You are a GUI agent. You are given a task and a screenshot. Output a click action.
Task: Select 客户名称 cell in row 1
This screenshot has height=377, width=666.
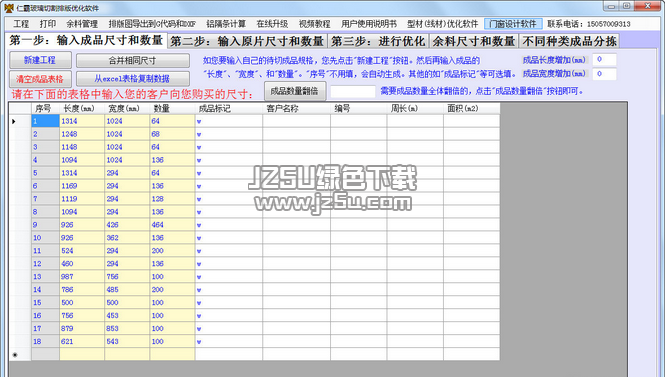296,121
